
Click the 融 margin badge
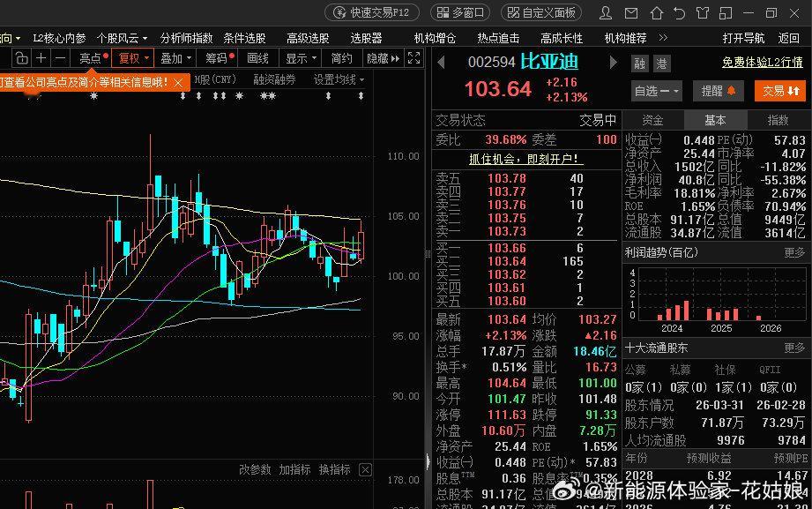click(x=639, y=64)
